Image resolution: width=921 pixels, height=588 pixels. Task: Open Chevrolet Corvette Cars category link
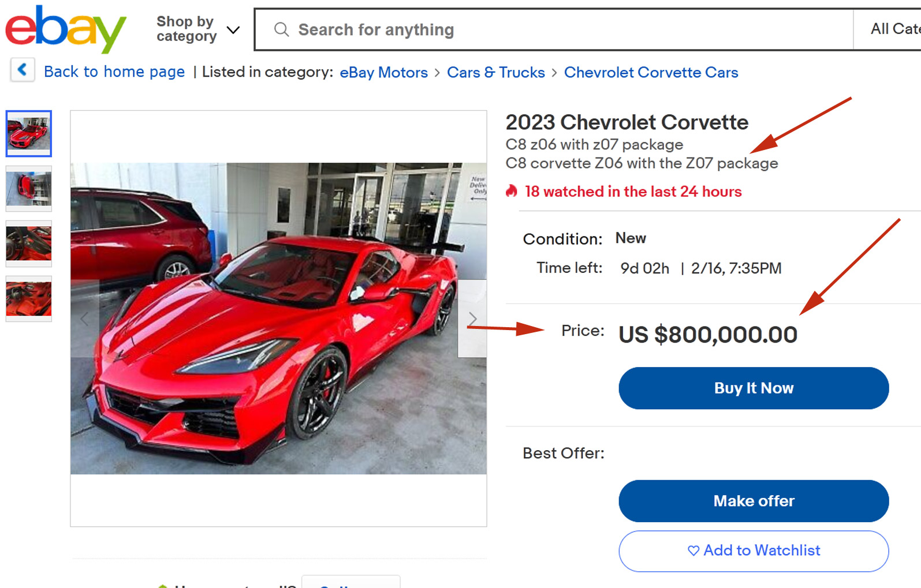651,72
